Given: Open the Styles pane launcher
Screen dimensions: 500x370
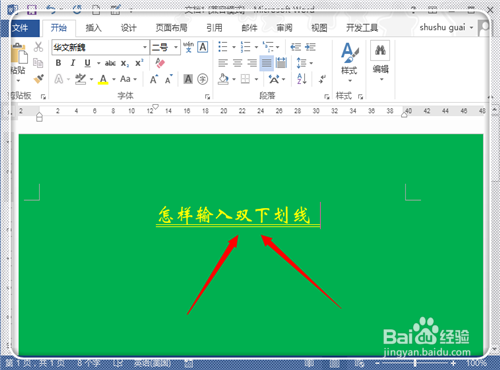Looking at the screenshot, I should pos(360,97).
